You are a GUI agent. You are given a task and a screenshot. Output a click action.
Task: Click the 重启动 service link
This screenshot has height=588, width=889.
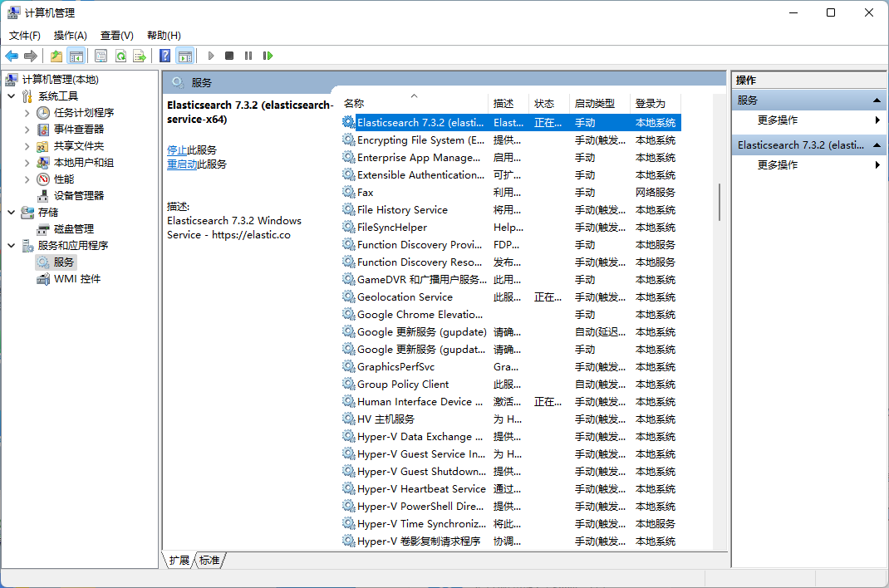coord(182,164)
